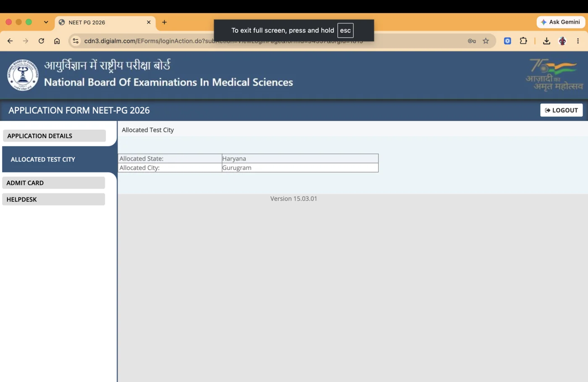
Task: Expand the tab search dropdown arrow
Action: (x=46, y=22)
